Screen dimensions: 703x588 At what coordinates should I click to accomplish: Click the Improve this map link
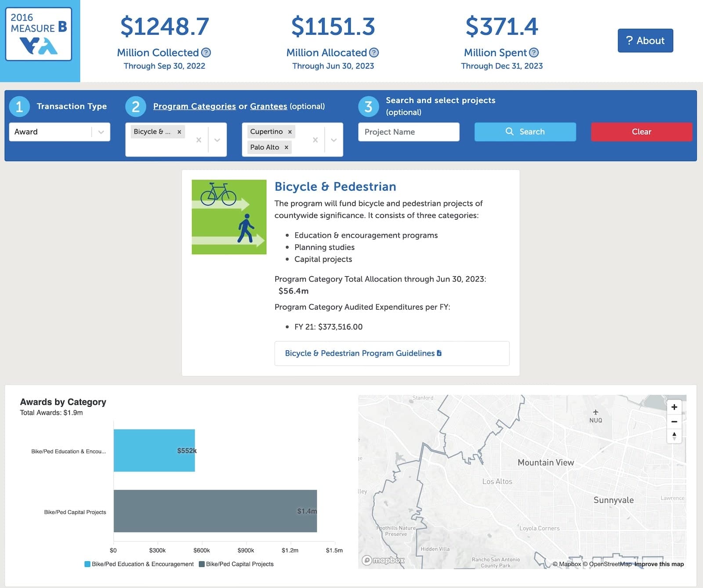tap(659, 564)
